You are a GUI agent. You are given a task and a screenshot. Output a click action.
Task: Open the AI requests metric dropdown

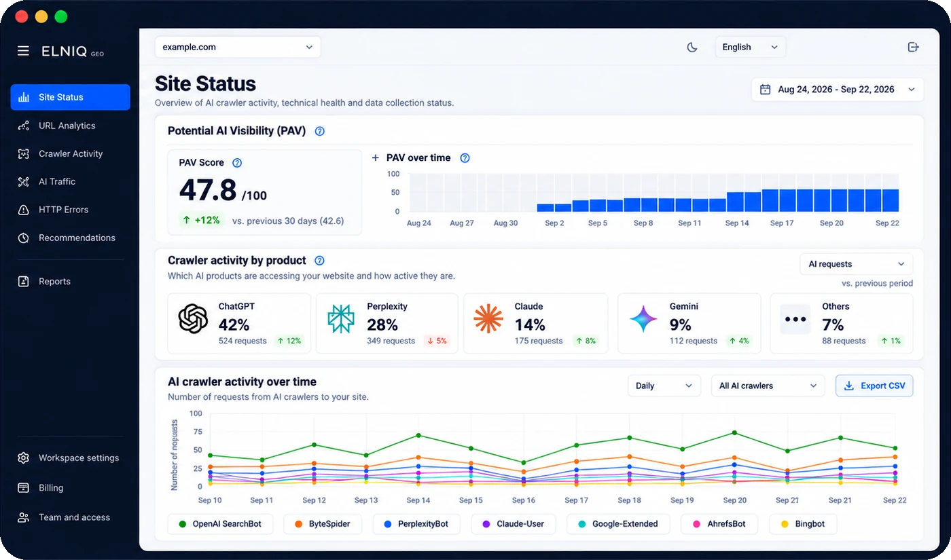click(857, 264)
